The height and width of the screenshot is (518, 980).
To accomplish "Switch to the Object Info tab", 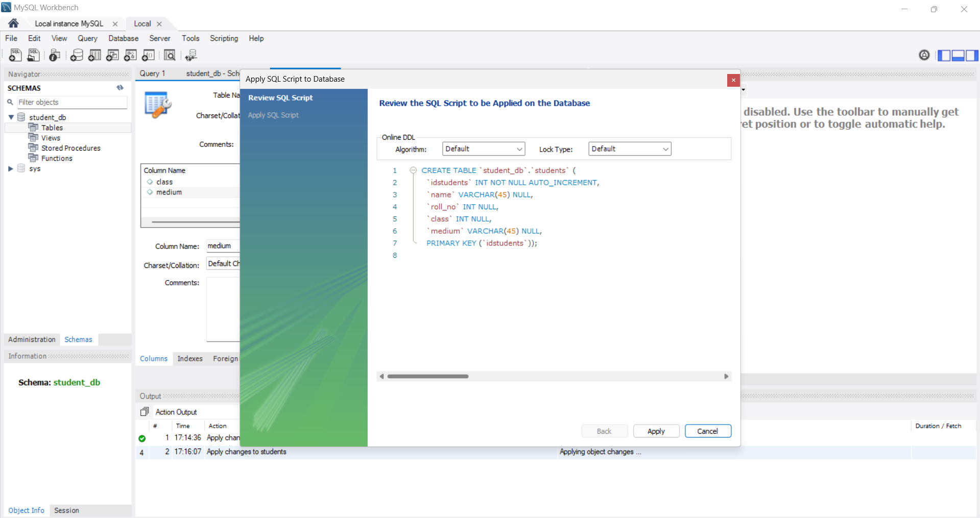I will [x=27, y=510].
